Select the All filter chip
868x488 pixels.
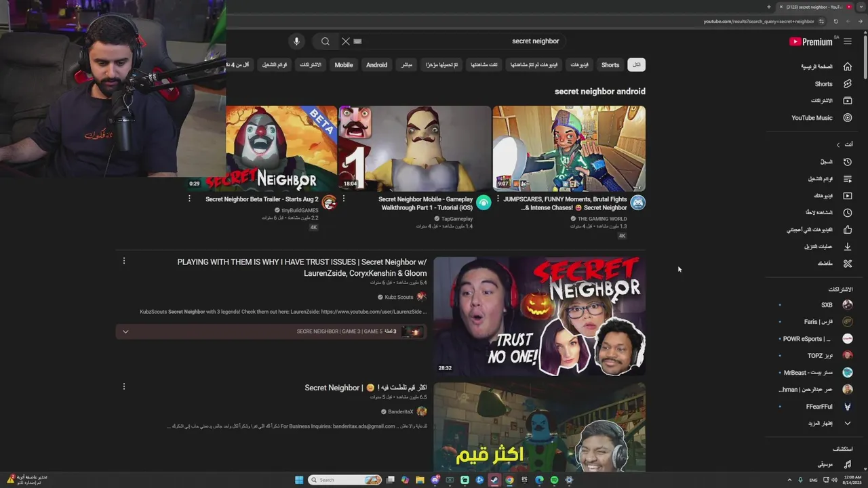[636, 65]
